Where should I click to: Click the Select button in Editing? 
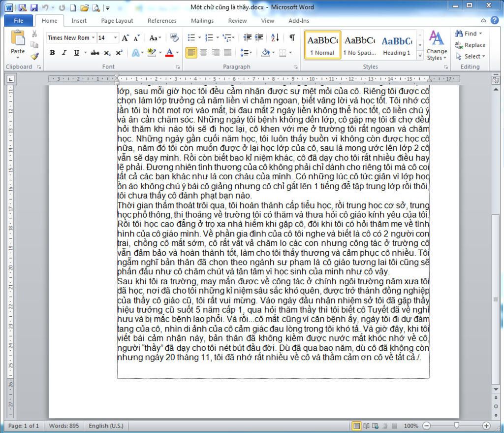point(470,56)
